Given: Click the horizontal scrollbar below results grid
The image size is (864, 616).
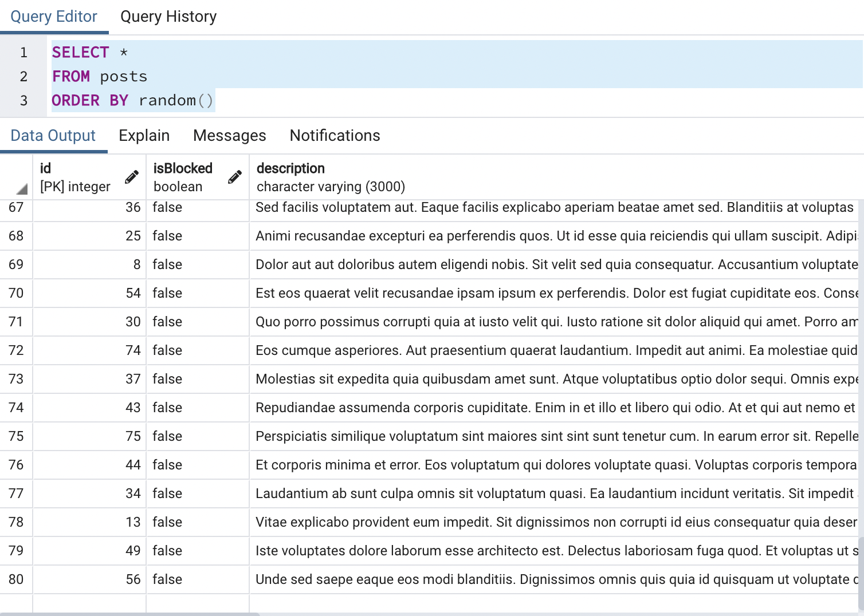Looking at the screenshot, I should coord(129,614).
